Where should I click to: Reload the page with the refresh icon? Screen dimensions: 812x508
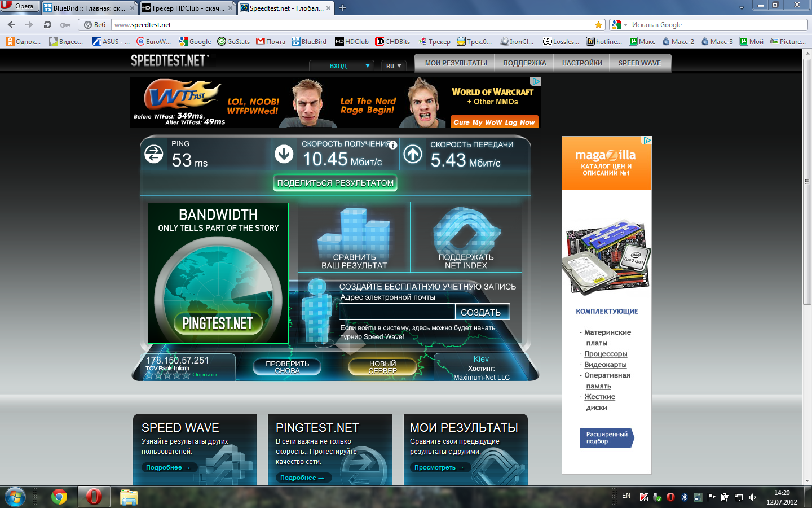pos(47,25)
